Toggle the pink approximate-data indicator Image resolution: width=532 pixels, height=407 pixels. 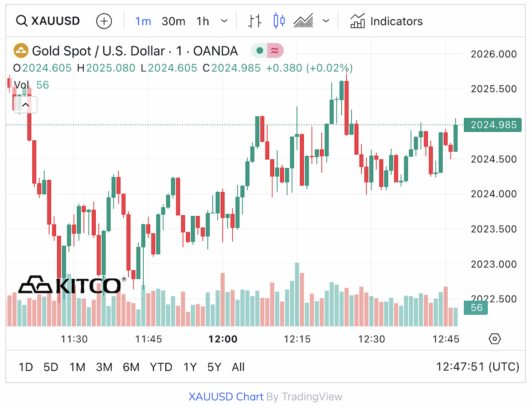pyautogui.click(x=275, y=51)
